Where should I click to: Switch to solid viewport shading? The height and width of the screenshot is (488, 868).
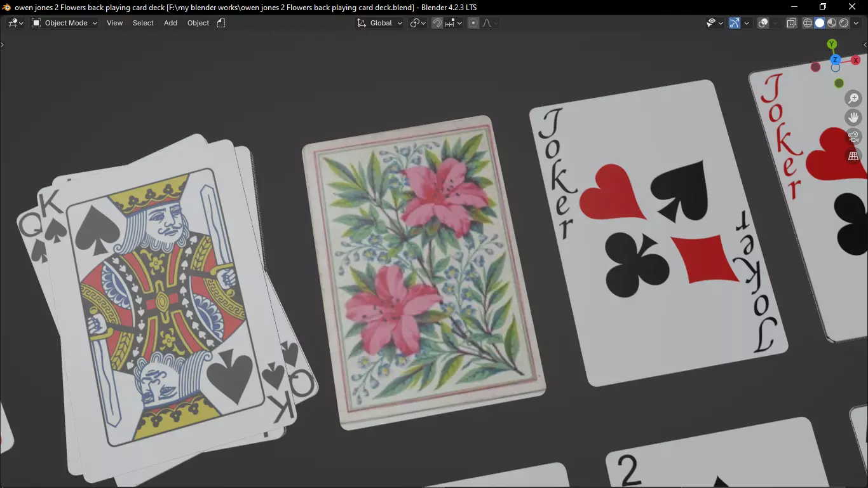point(820,23)
